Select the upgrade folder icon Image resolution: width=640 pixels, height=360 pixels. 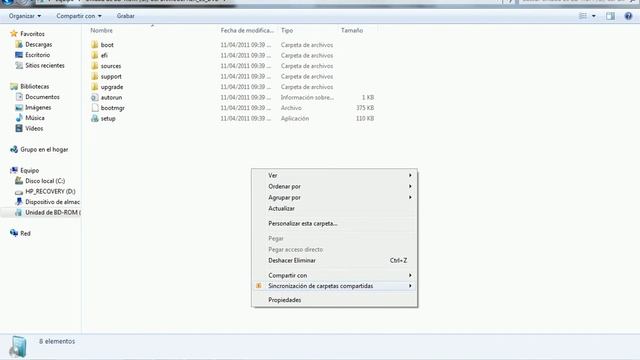tap(95, 87)
